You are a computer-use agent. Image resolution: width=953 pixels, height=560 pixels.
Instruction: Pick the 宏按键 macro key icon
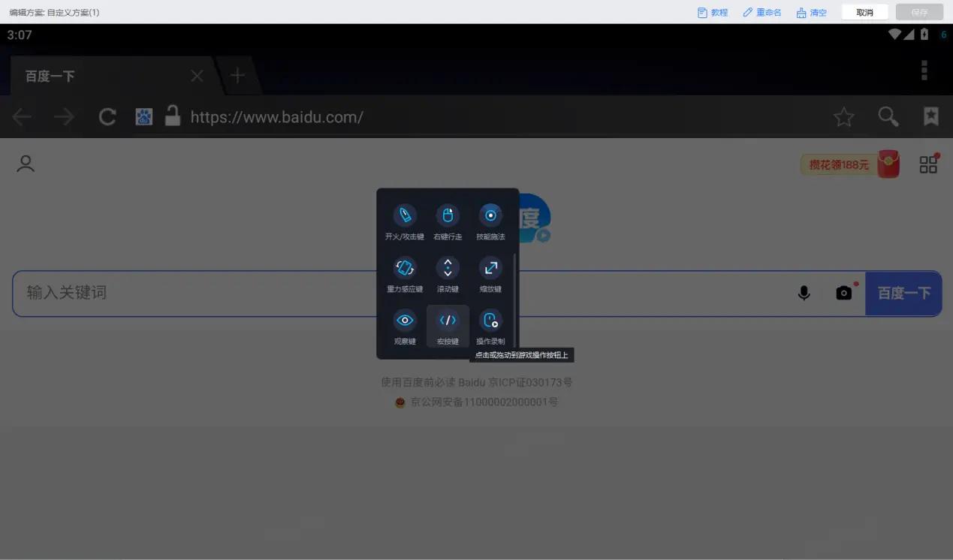pyautogui.click(x=448, y=321)
